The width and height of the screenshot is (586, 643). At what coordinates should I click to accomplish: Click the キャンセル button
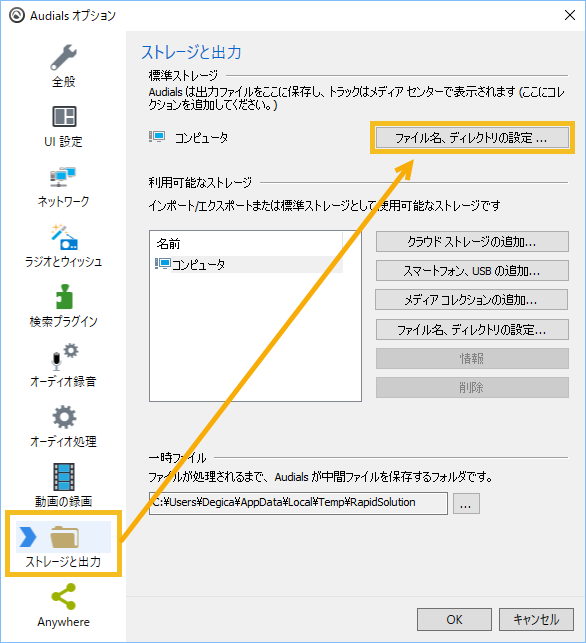coord(536,620)
